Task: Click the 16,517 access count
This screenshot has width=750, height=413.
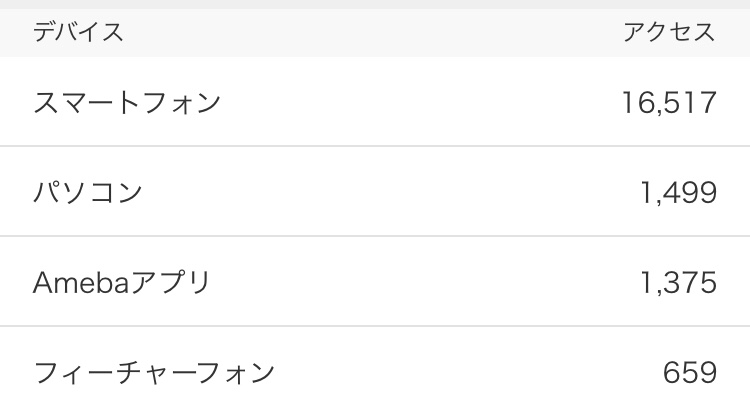Action: tap(668, 102)
